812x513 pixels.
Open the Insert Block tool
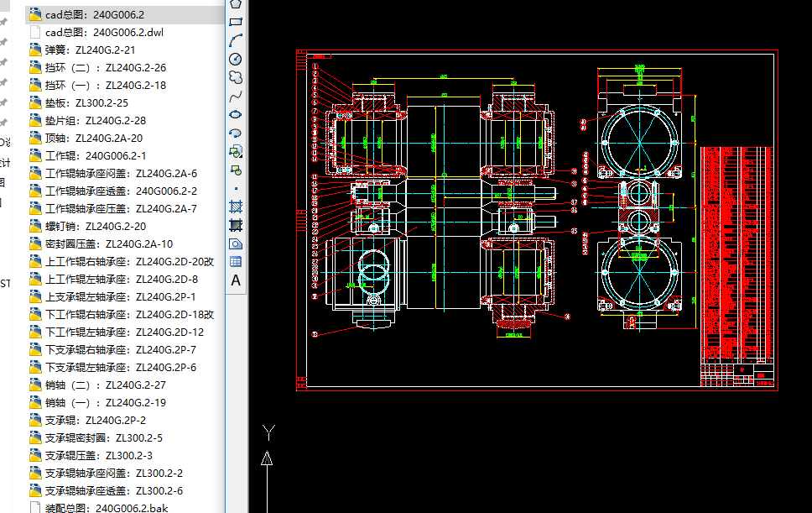[236, 151]
